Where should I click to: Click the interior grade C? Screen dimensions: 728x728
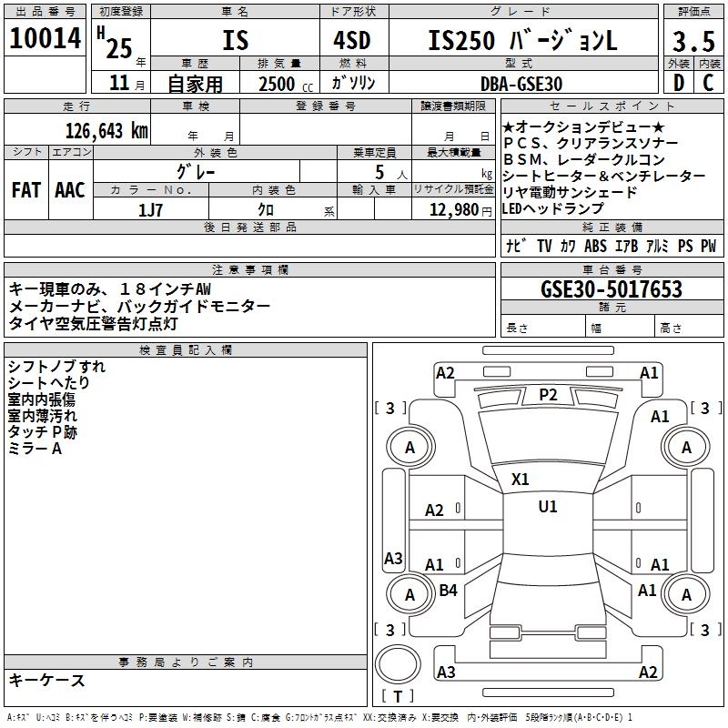[x=708, y=83]
